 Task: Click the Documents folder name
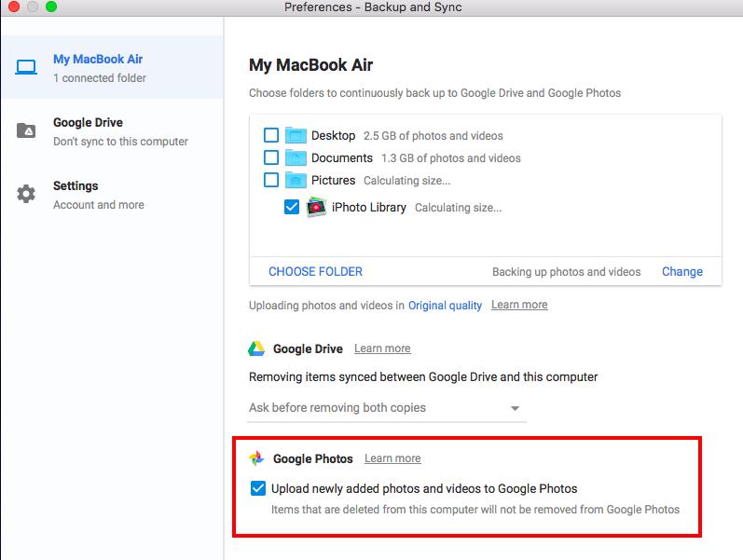click(342, 157)
